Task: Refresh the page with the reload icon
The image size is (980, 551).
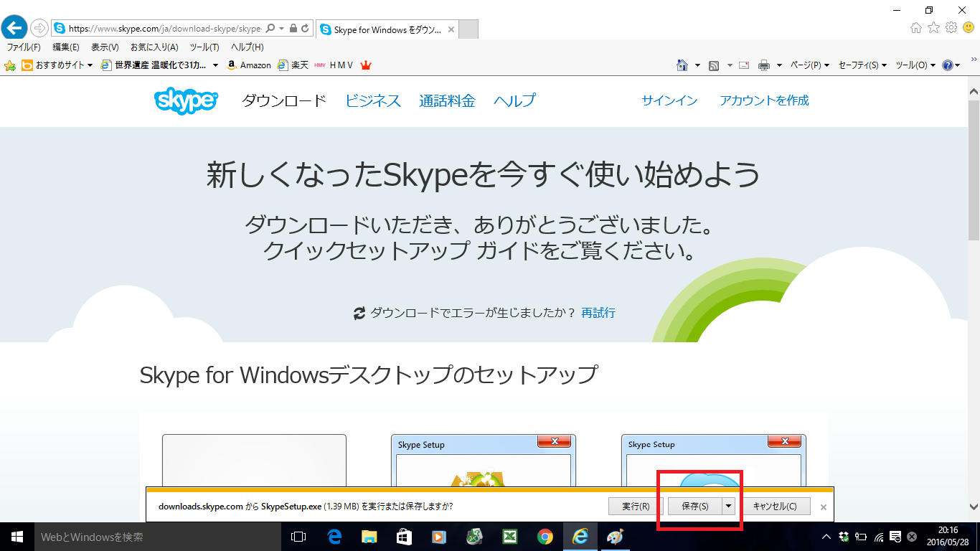Action: click(x=305, y=29)
